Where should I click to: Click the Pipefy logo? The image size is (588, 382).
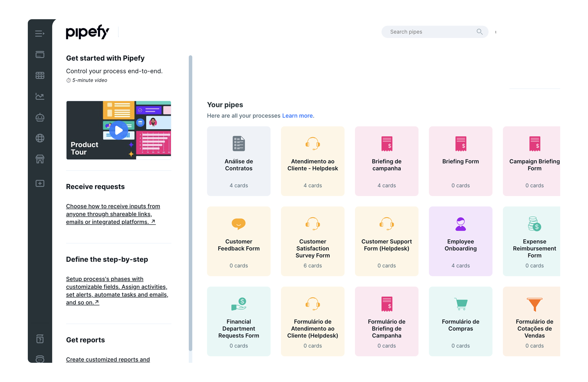coord(87,32)
